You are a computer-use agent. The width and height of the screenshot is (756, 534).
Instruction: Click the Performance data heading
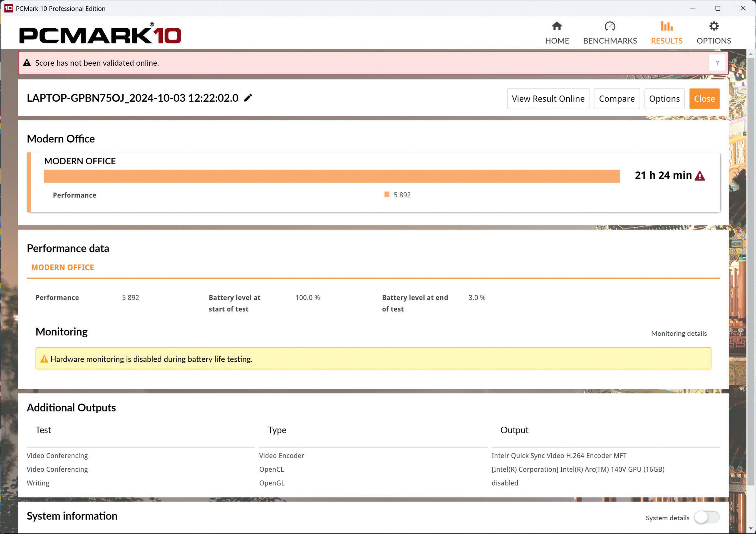click(68, 248)
